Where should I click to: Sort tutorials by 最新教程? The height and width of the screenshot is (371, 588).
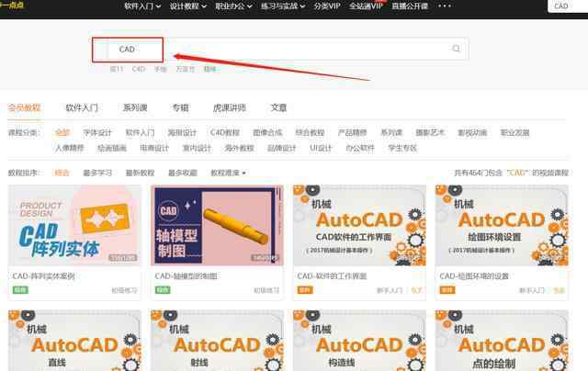[140, 173]
